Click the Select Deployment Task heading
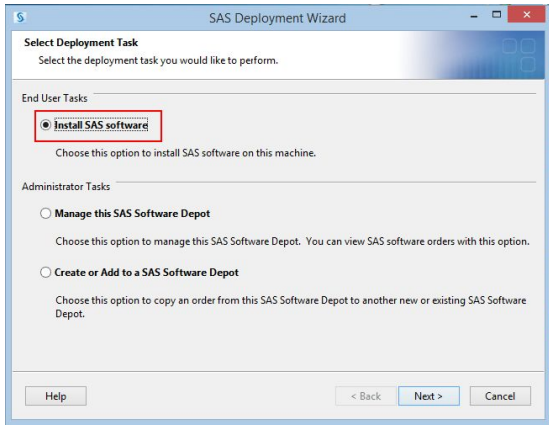The image size is (549, 427). (81, 43)
